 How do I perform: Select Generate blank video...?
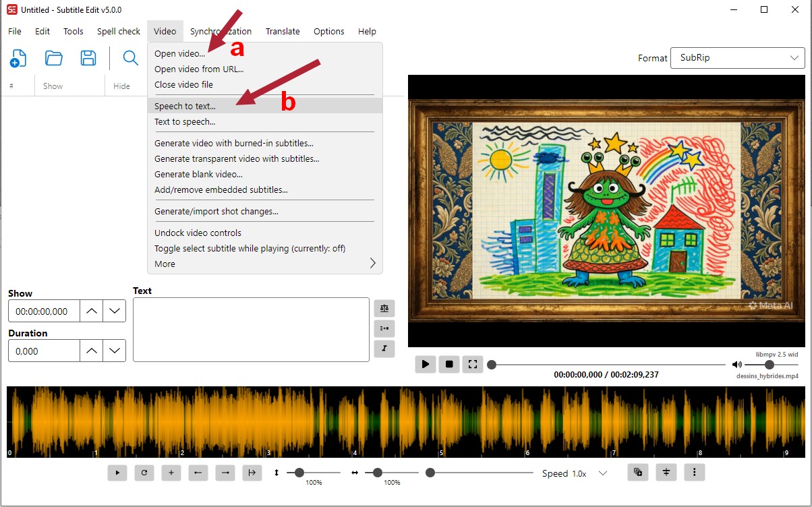[264, 174]
